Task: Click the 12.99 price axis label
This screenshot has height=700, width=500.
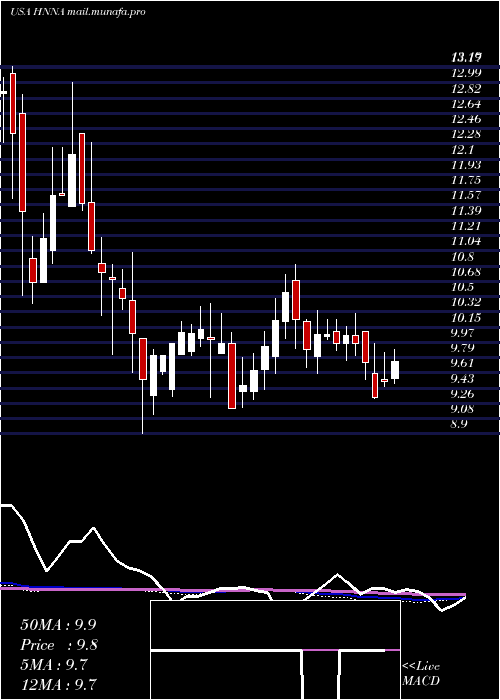Action: [466, 74]
